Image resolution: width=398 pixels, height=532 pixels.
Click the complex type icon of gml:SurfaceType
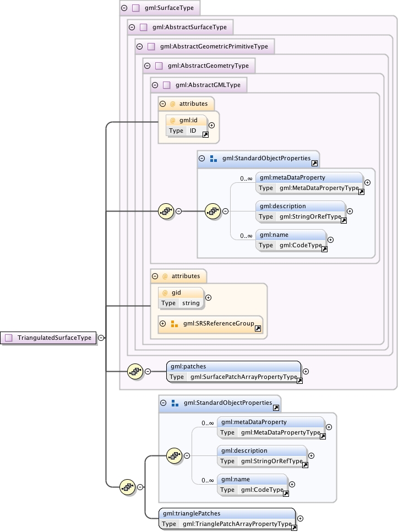point(135,8)
